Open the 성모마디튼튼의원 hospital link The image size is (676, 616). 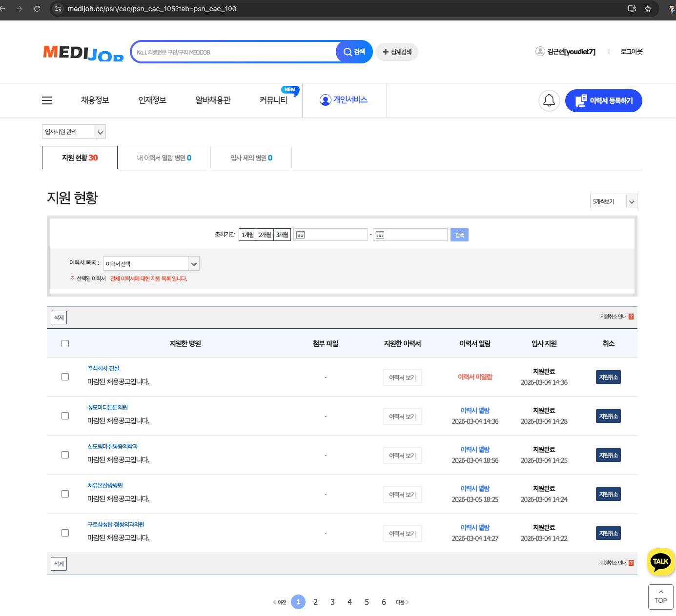tap(107, 407)
